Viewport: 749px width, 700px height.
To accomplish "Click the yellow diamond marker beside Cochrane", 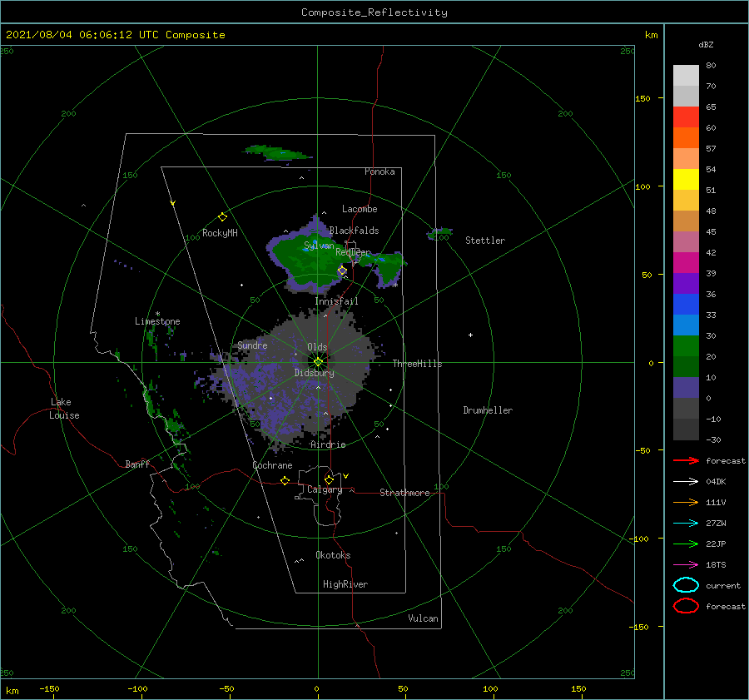I will 285,480.
